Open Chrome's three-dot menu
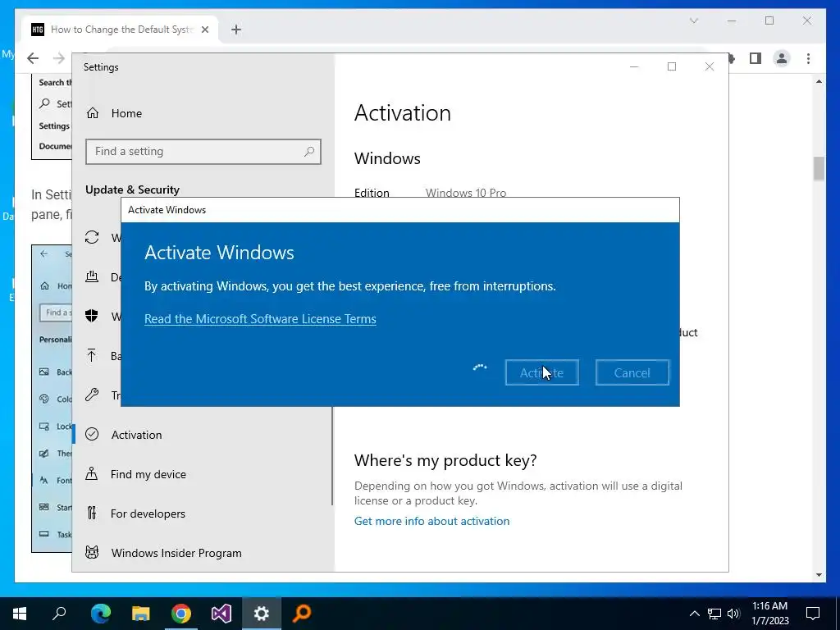The height and width of the screenshot is (630, 840). click(x=808, y=58)
